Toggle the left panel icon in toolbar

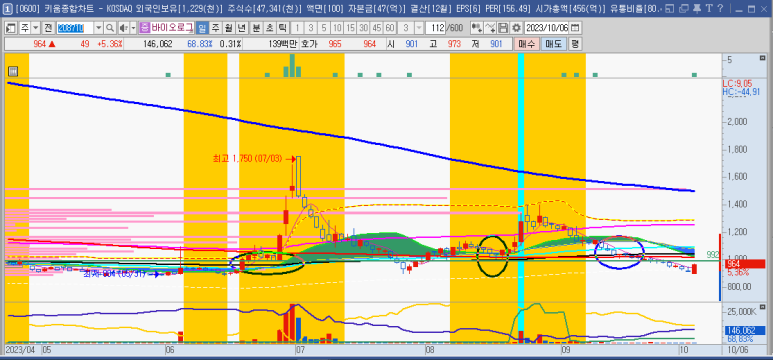click(x=12, y=28)
